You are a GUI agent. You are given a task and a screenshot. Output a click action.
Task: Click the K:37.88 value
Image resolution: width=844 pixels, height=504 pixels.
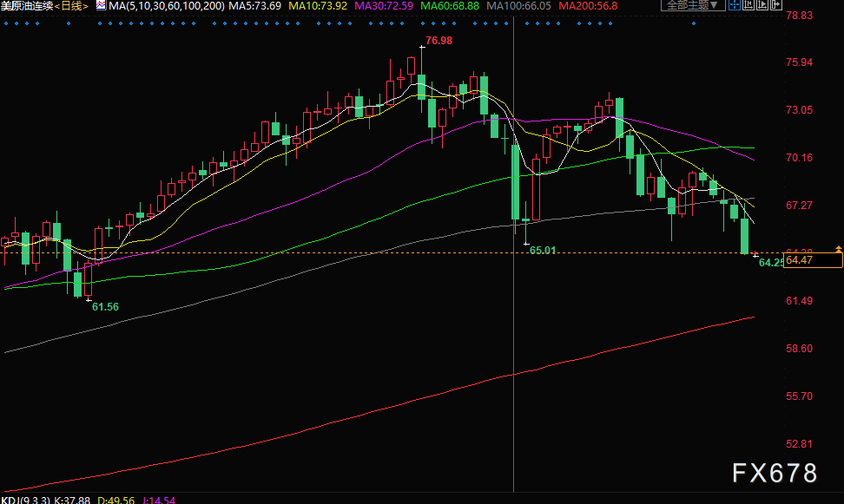[x=72, y=500]
